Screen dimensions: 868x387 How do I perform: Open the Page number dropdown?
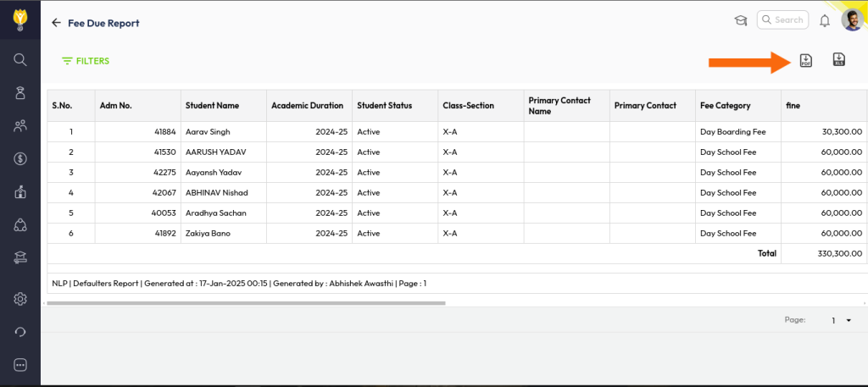(841, 320)
